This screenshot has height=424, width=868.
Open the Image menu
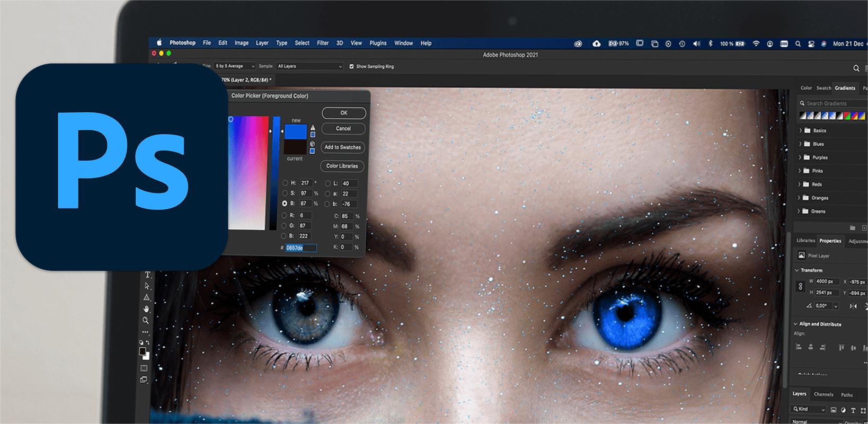pos(242,43)
